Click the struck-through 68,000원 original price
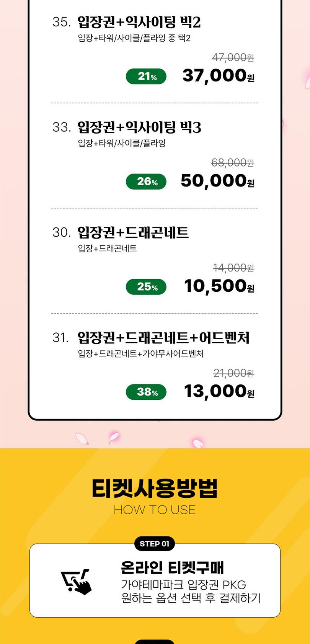310x644 pixels. tap(233, 163)
